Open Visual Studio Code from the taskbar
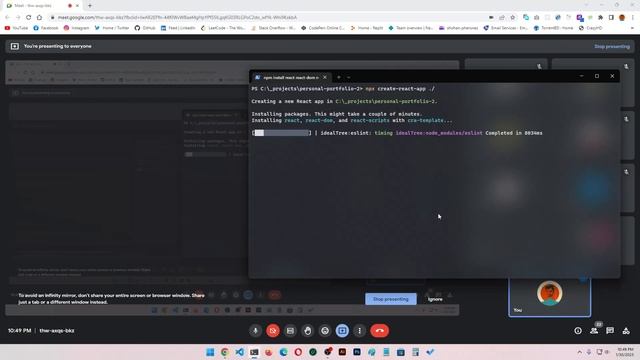Viewport: 640px width, 360px height. coord(240,352)
